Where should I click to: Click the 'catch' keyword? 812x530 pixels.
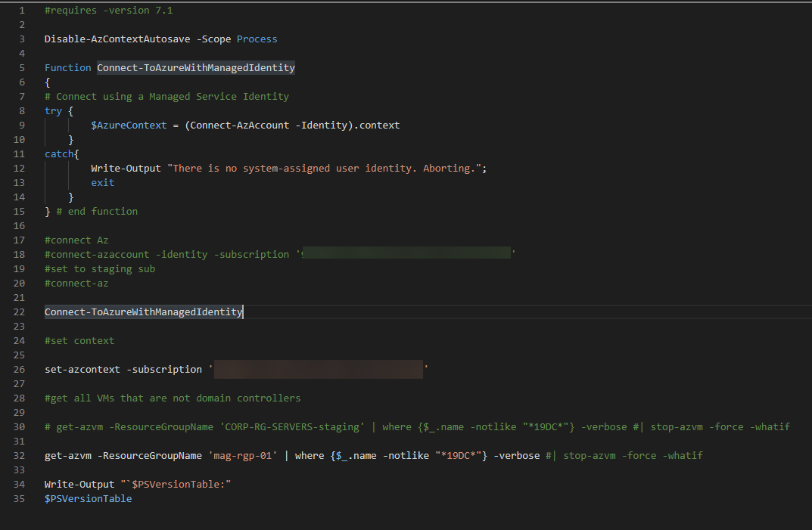pos(59,154)
